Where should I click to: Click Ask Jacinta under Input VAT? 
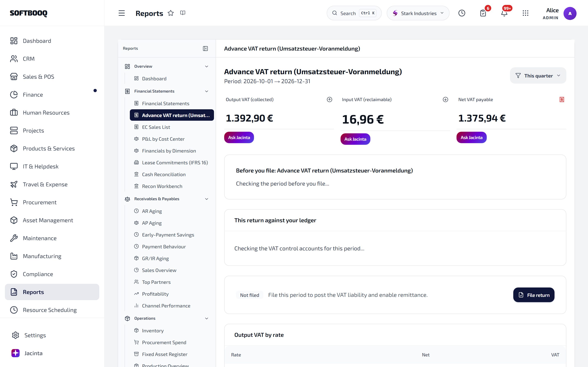(x=355, y=139)
